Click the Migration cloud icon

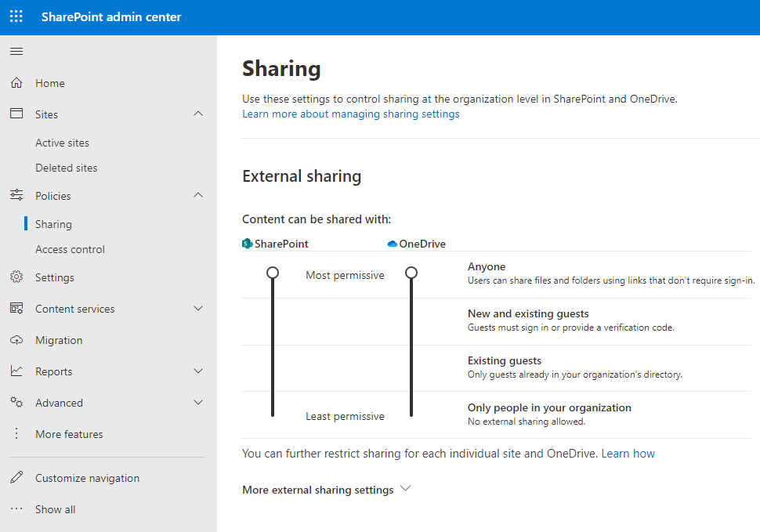tap(16, 340)
